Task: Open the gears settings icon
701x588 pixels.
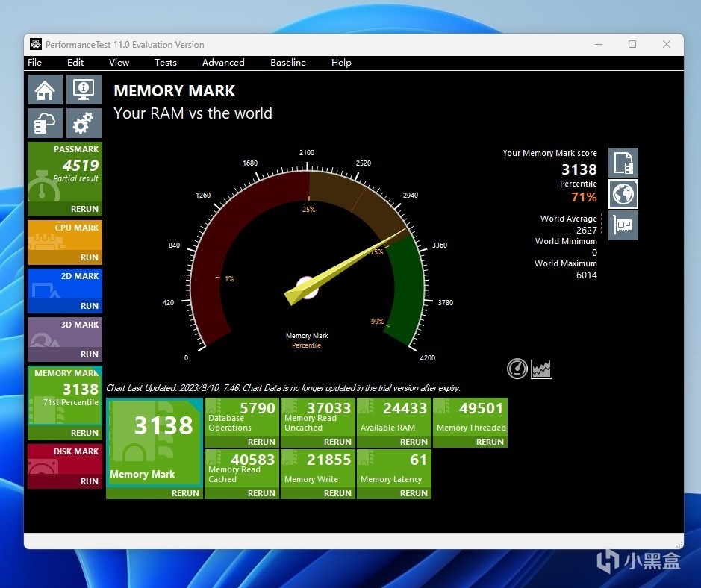Action: pos(84,123)
